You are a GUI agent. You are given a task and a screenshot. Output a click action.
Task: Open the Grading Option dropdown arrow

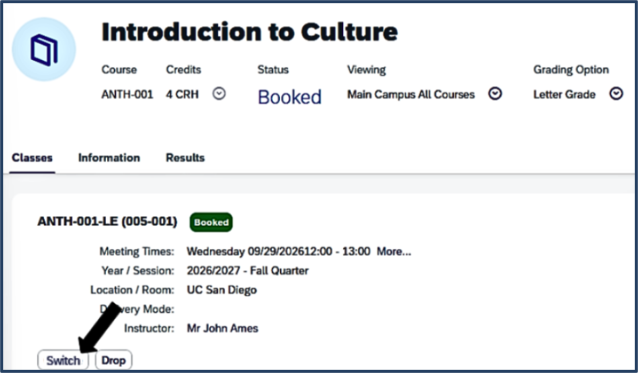click(616, 94)
